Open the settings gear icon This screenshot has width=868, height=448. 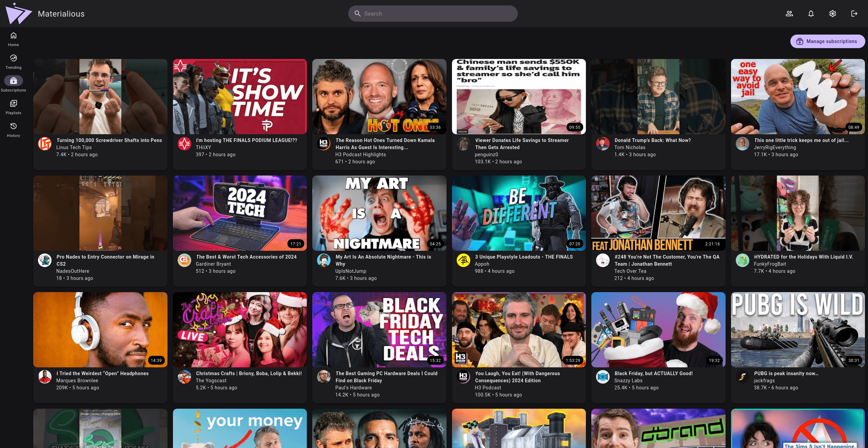click(x=832, y=14)
